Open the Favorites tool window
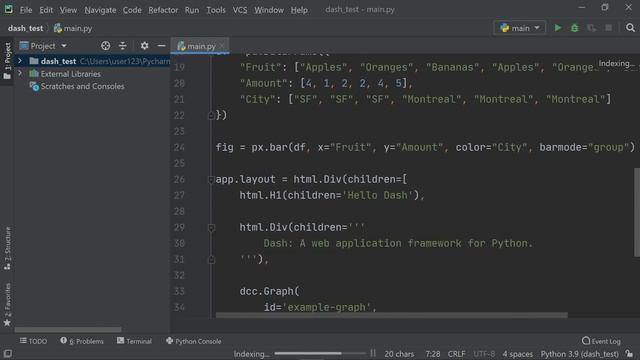Screen dimensions: 640x360 pyautogui.click(x=7, y=304)
